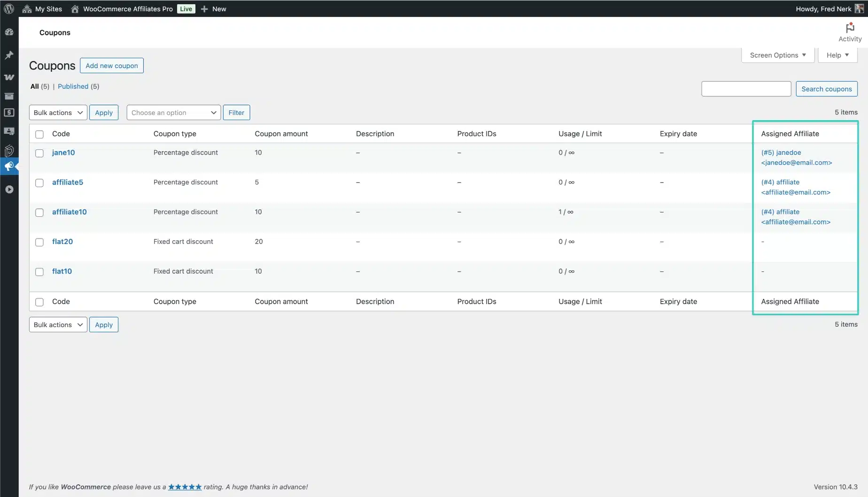Select the flat20 coupon checkbox
The height and width of the screenshot is (497, 868).
coord(39,242)
